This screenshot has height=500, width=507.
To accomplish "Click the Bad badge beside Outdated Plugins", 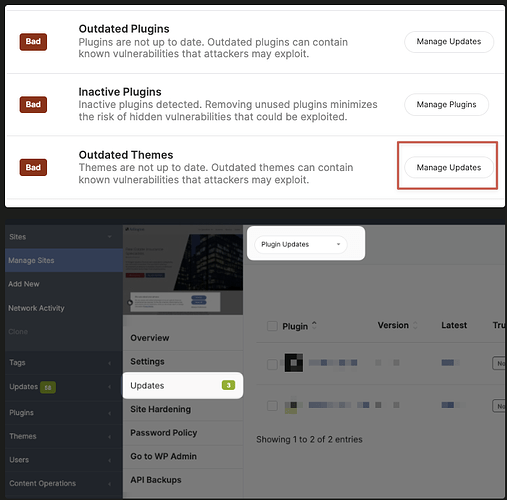I will pos(33,42).
